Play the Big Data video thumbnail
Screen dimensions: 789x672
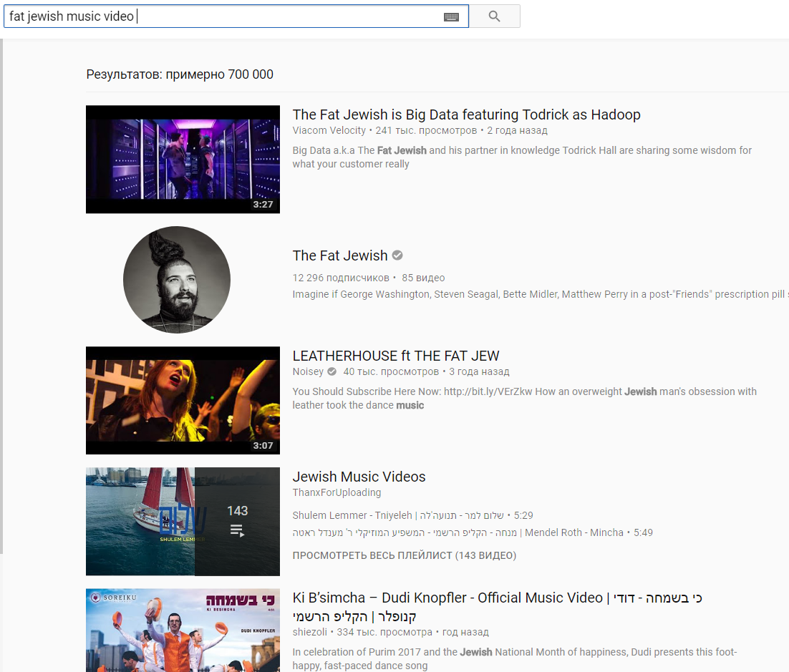point(183,159)
